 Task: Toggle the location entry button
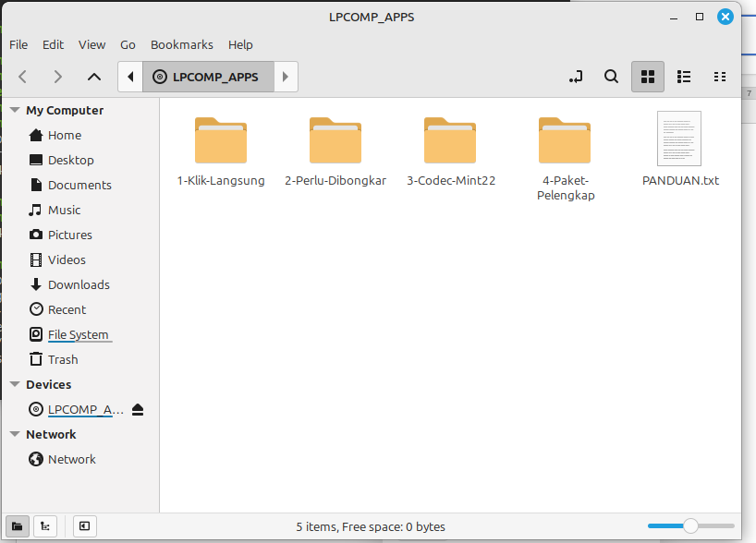pyautogui.click(x=576, y=77)
